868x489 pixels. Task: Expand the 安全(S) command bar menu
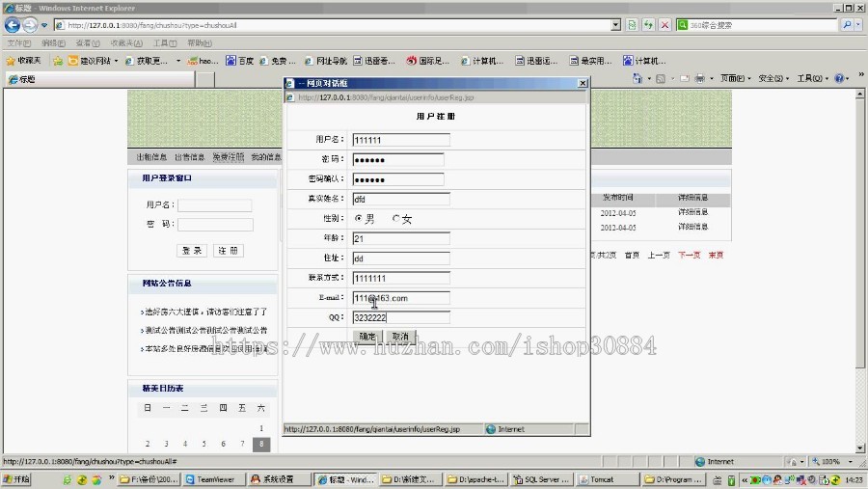(x=773, y=79)
